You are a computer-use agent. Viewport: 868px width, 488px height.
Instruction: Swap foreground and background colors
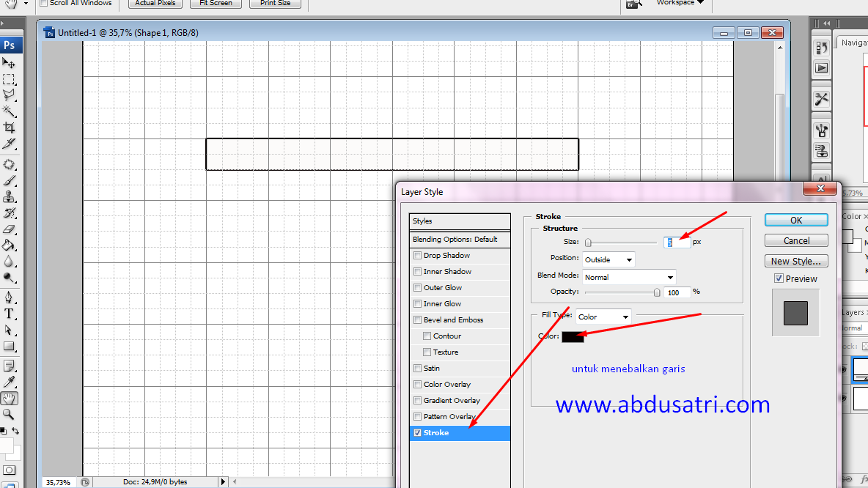15,430
